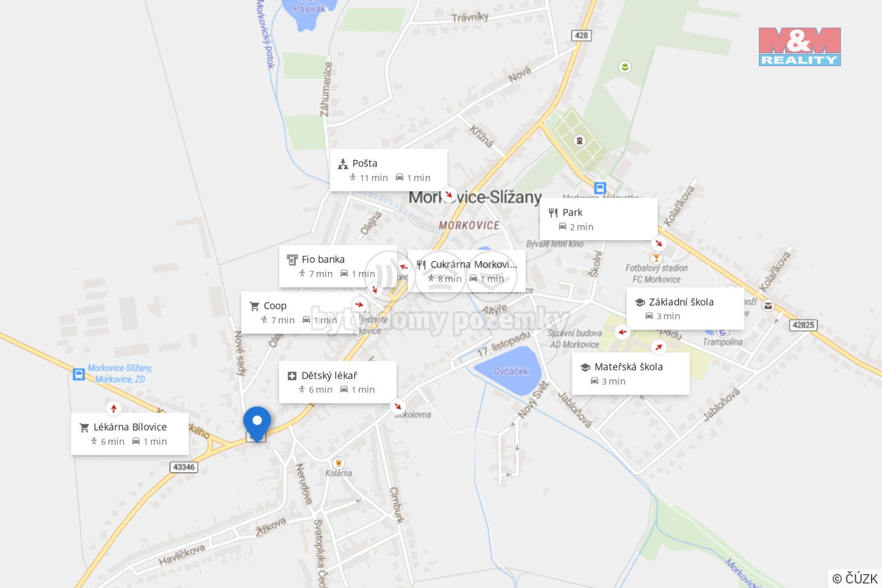The width and height of the screenshot is (882, 588).
Task: Open the Dětský lékař medical cross icon
Action: 292,375
